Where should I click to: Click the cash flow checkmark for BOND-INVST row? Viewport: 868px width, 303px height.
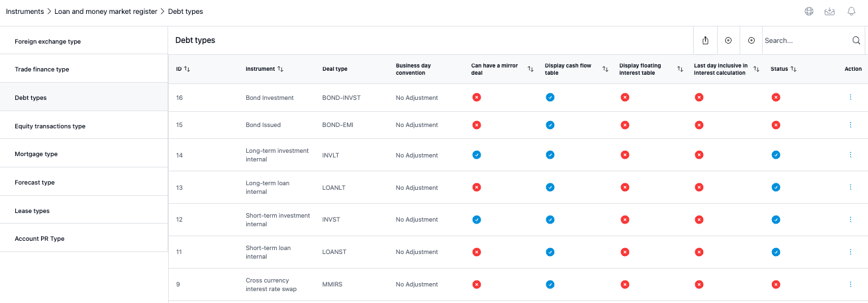[x=550, y=97]
